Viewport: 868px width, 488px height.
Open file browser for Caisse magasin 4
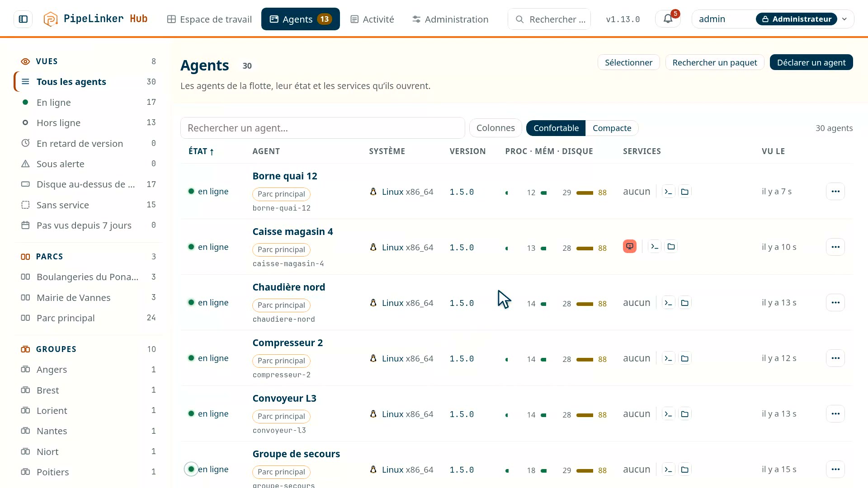(x=671, y=246)
